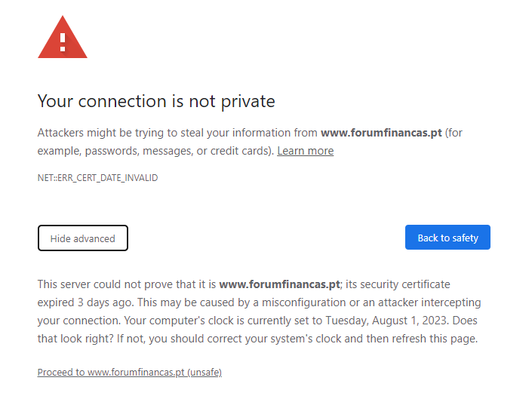This screenshot has height=399, width=532.
Task: Click the NET::ERR_CERT_DATE_INVALID error code
Action: pos(97,178)
